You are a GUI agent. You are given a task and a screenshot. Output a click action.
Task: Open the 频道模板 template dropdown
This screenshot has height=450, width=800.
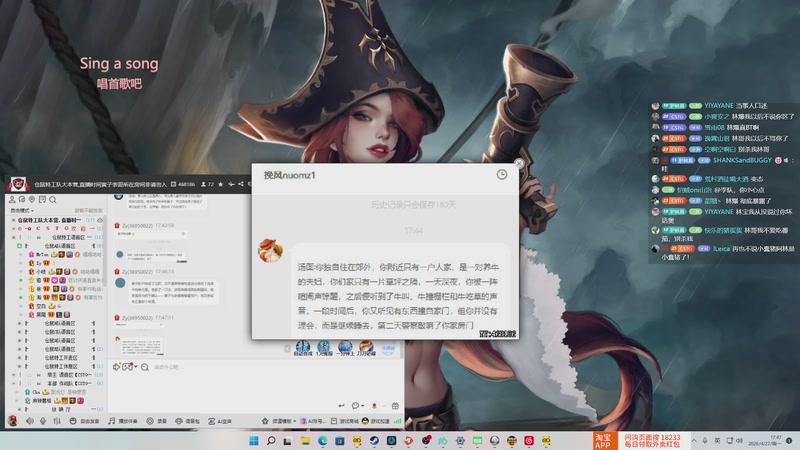point(279,421)
